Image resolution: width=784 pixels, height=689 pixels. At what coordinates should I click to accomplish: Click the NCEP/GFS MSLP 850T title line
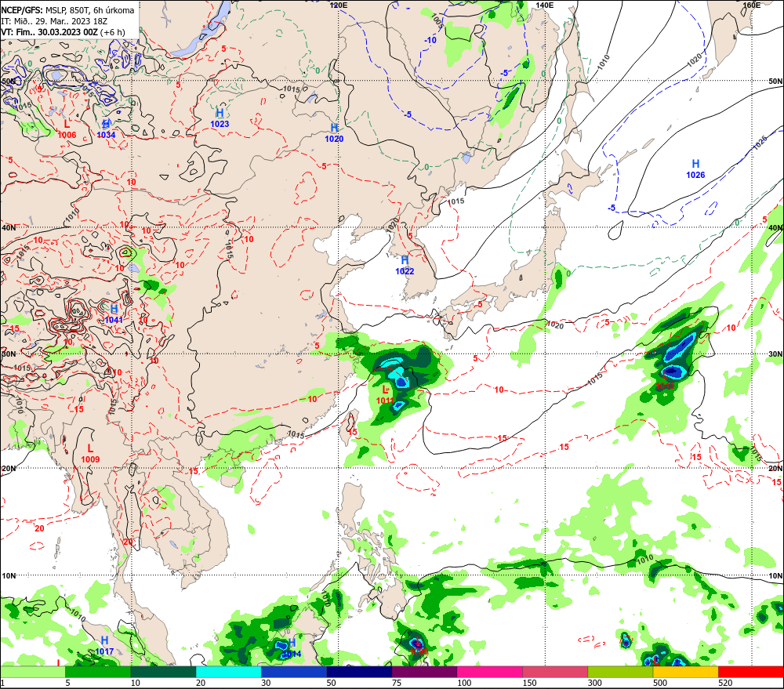pos(67,10)
